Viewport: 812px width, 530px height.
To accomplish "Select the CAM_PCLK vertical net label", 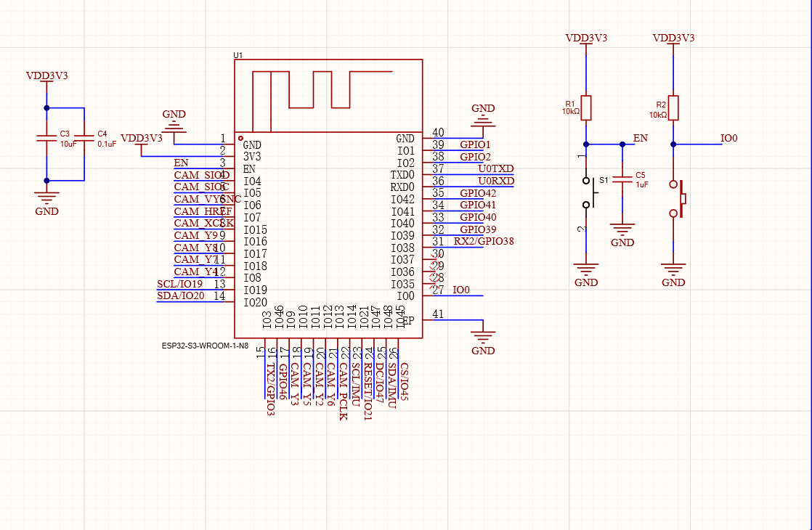I will point(344,392).
